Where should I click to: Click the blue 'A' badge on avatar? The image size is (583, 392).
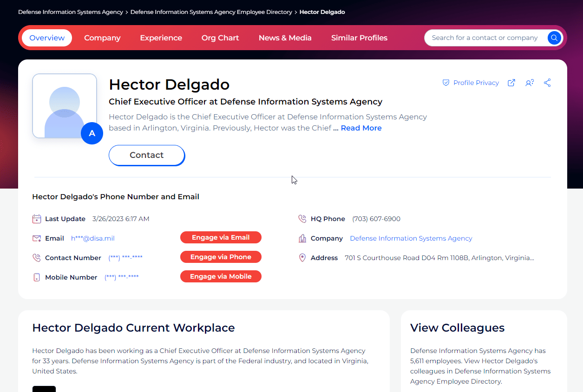92,133
